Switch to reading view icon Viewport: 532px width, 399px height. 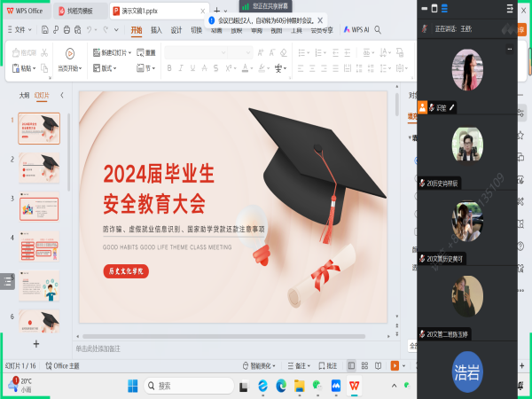378,365
